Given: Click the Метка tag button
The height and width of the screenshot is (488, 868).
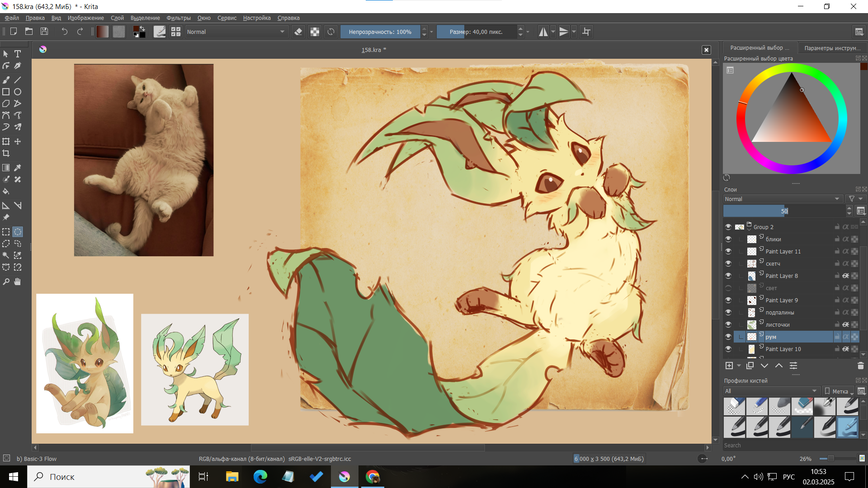Looking at the screenshot, I should pyautogui.click(x=839, y=391).
